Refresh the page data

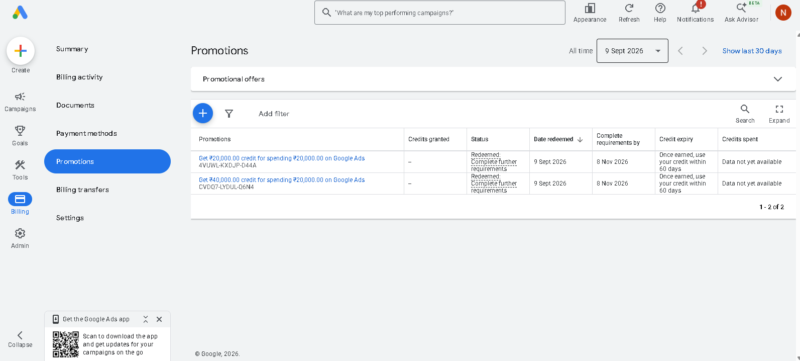629,13
